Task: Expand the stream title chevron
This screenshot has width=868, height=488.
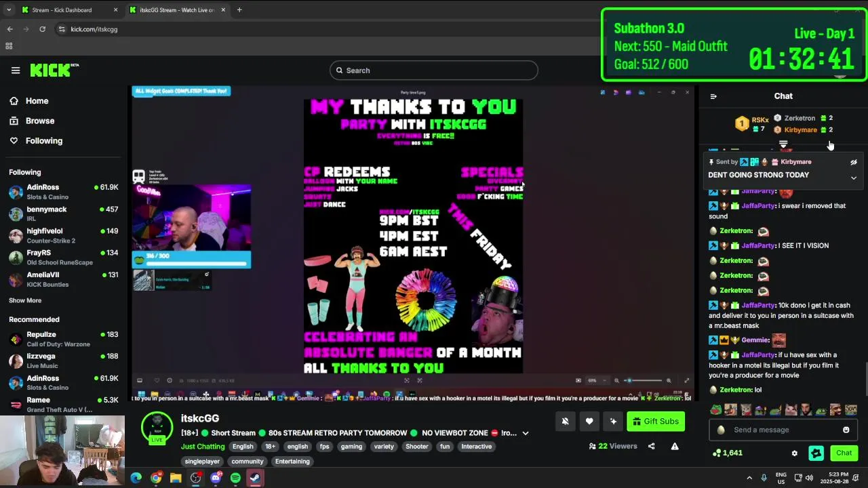Action: coord(525,433)
